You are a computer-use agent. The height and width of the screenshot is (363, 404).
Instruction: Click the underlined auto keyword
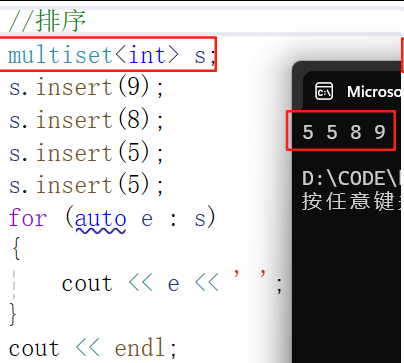pos(100,219)
